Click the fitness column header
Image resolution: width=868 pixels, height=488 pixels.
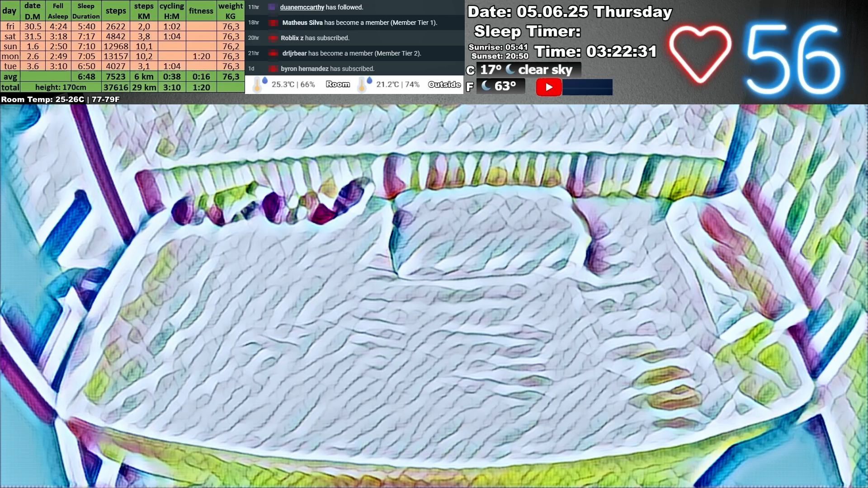(x=201, y=11)
